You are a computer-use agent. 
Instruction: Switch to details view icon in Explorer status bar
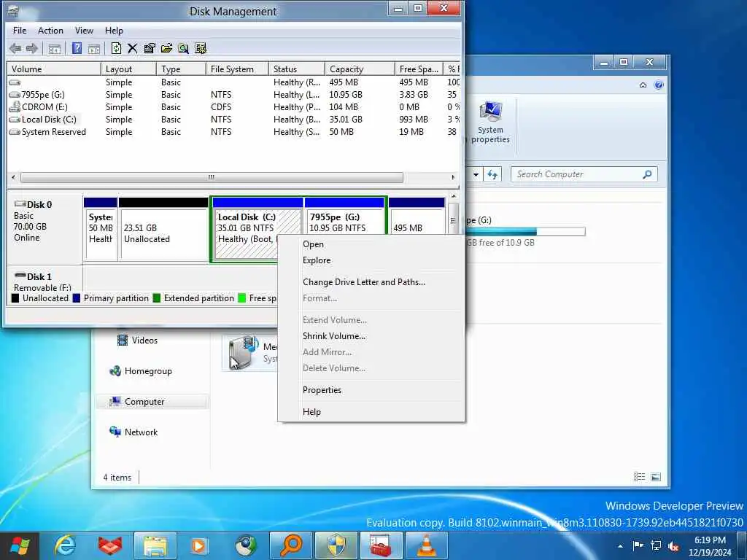tap(639, 477)
